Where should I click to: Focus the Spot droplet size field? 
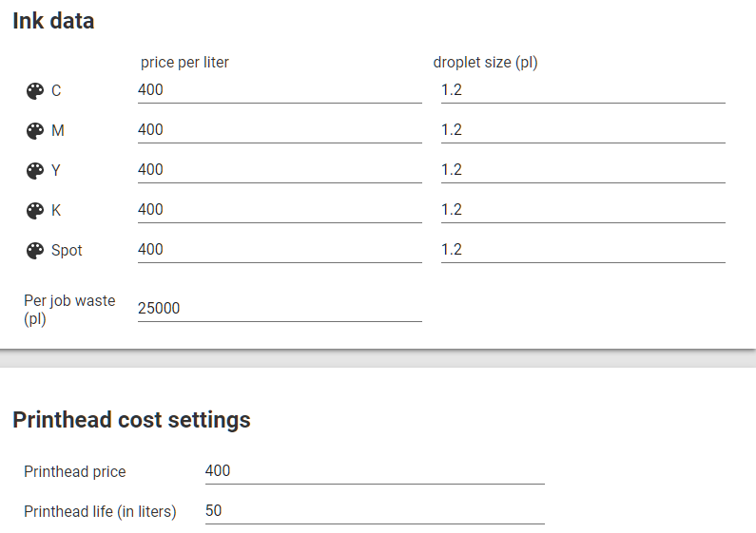click(583, 250)
